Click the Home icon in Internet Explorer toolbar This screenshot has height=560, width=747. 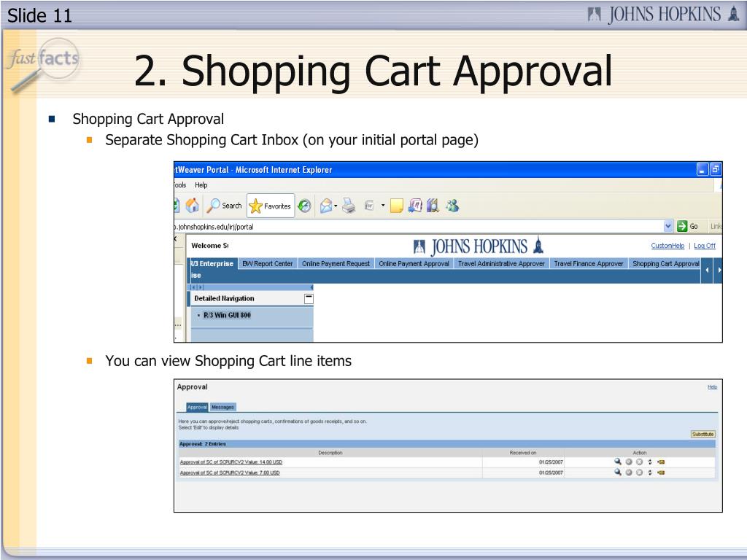pyautogui.click(x=192, y=206)
